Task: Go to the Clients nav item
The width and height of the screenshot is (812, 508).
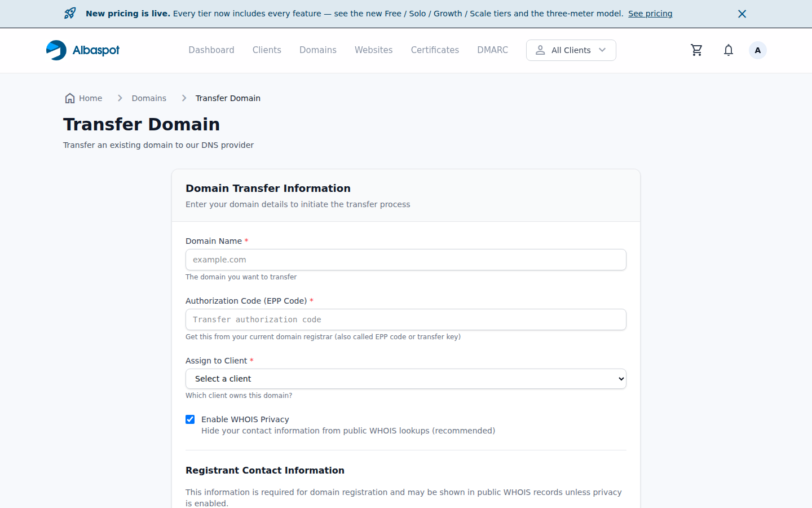Action: click(267, 50)
